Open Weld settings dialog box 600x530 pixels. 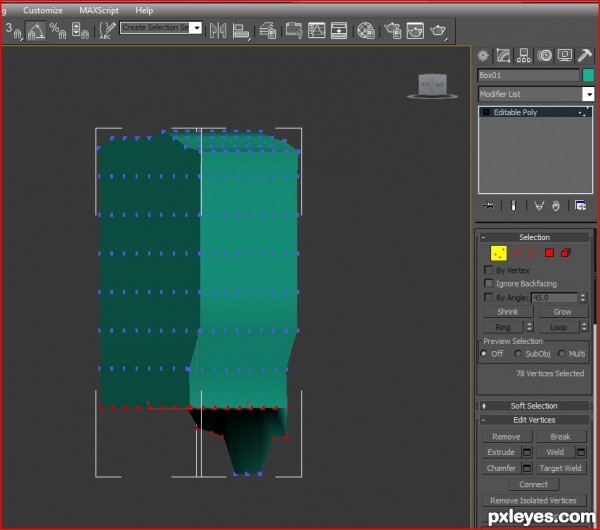[581, 452]
